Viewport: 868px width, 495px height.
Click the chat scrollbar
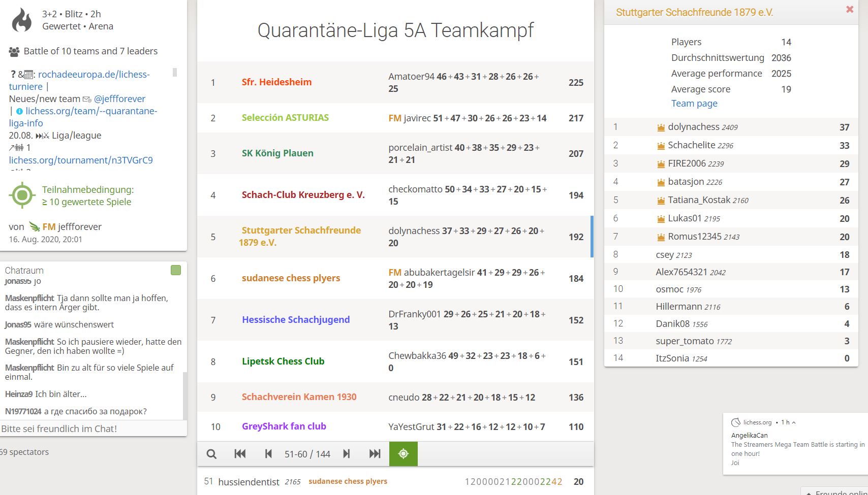coord(184,396)
